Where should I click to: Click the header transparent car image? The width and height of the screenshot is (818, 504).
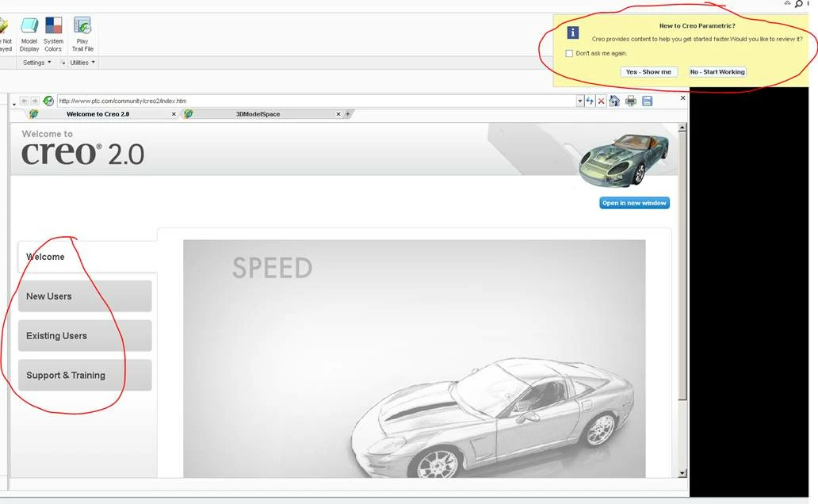(x=624, y=159)
